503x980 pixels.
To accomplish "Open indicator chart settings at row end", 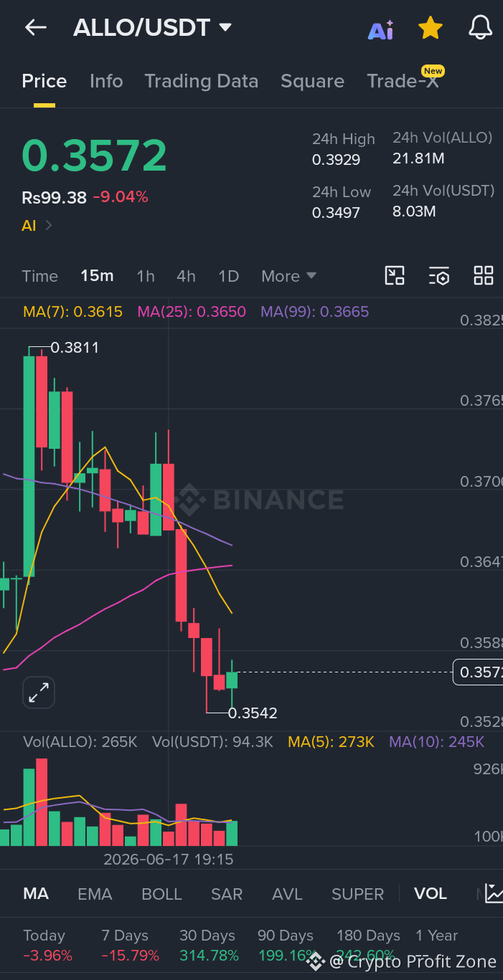I will 494,893.
